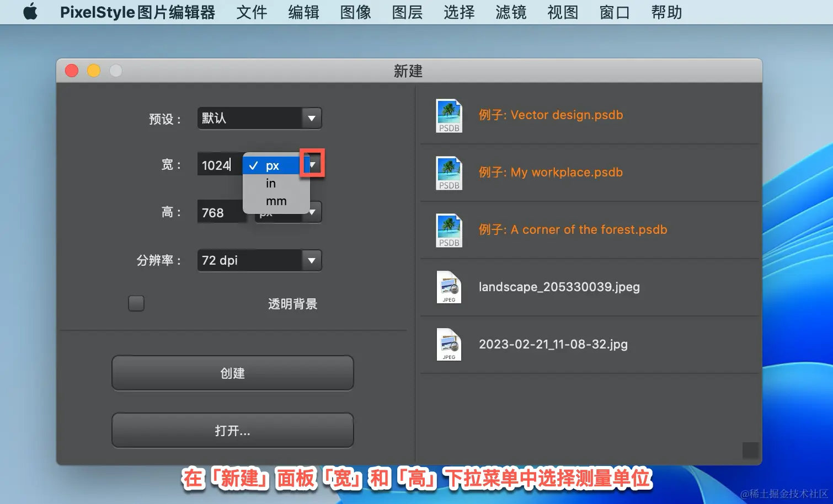Open 例子: A corner of the forest.psdb

click(573, 229)
